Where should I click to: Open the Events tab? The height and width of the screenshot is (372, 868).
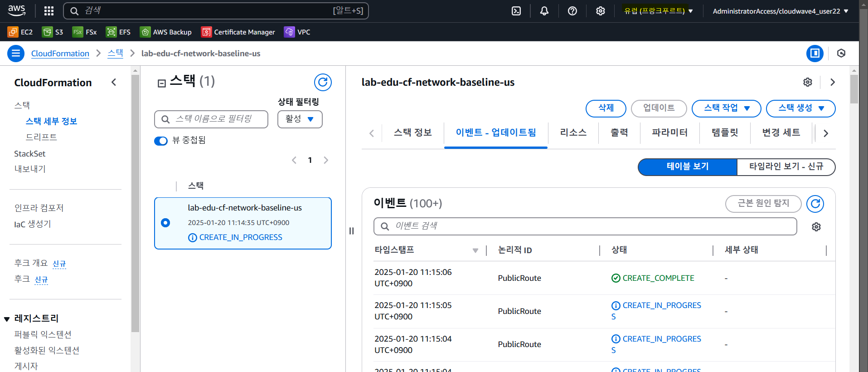496,132
